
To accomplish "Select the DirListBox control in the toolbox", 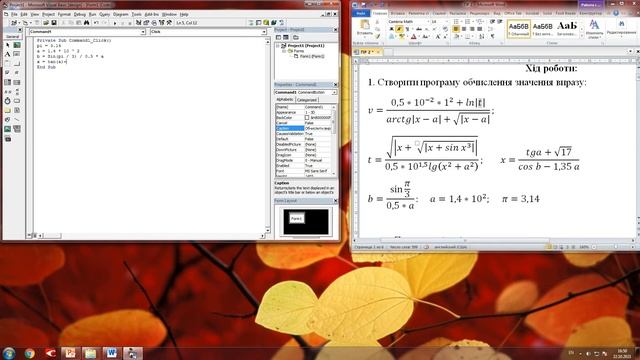I will [7, 110].
